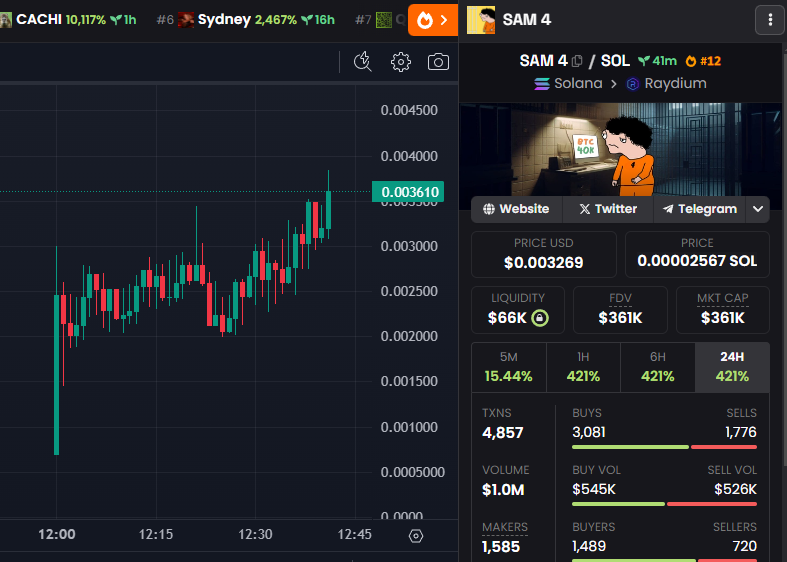Open the CACHI trending token
This screenshot has width=787, height=562.
pos(68,20)
